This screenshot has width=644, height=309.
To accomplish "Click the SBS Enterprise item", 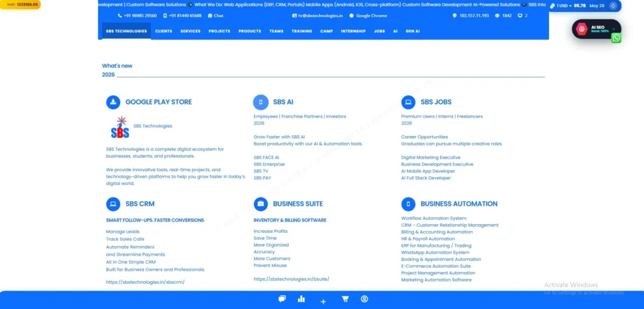I will pyautogui.click(x=269, y=164).
